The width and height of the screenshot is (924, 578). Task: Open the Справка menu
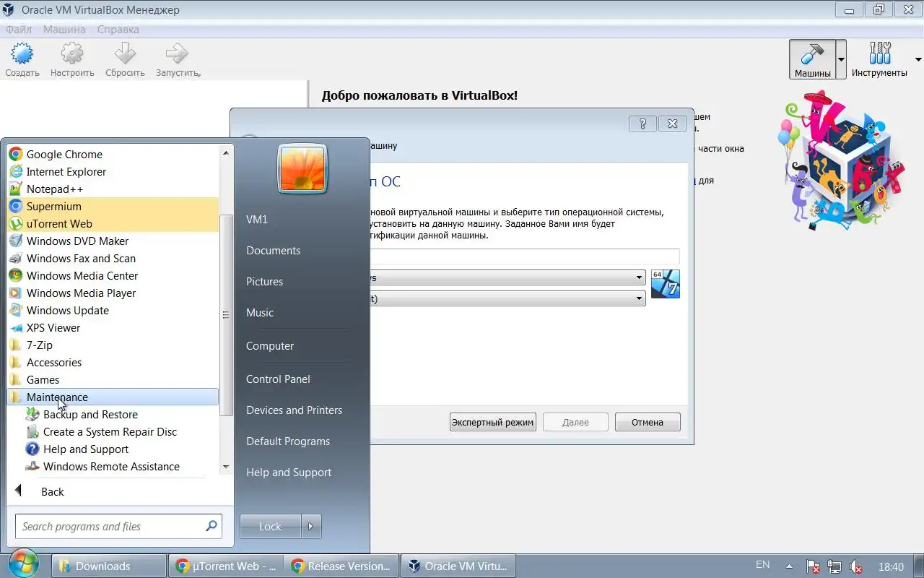tap(118, 30)
